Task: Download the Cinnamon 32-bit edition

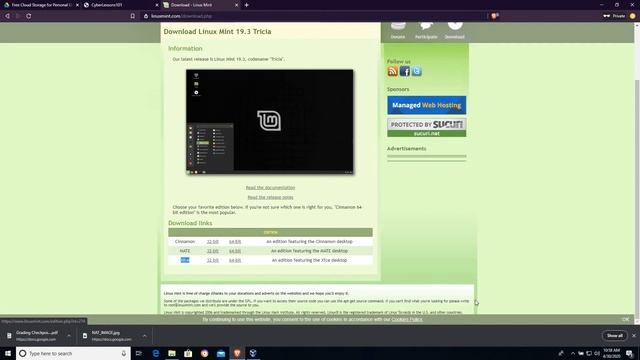Action: pos(213,242)
